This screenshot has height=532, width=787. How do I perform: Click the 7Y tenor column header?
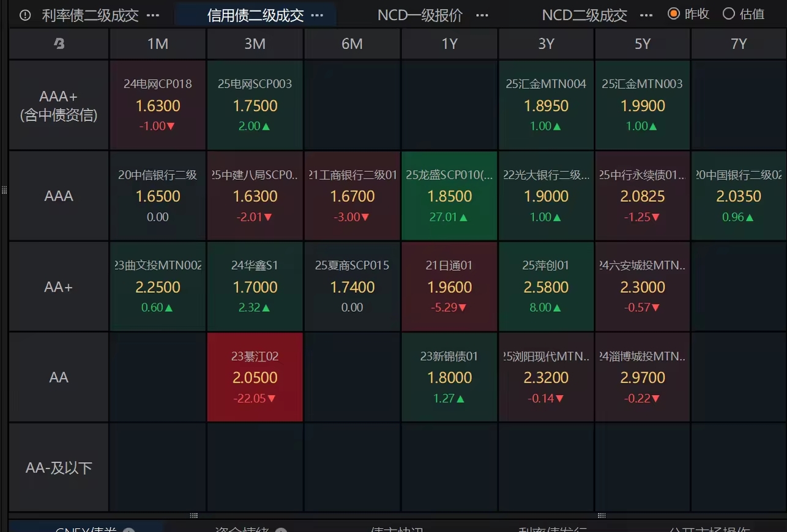[739, 43]
